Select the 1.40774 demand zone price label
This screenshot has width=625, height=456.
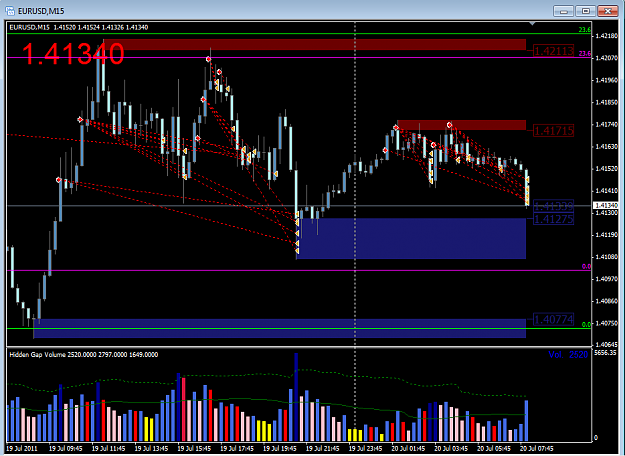pyautogui.click(x=553, y=319)
